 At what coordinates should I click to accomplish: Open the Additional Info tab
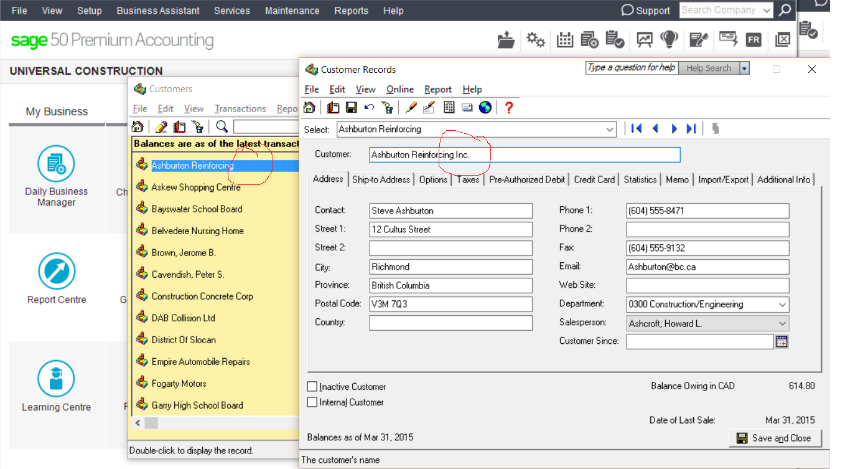coord(783,179)
